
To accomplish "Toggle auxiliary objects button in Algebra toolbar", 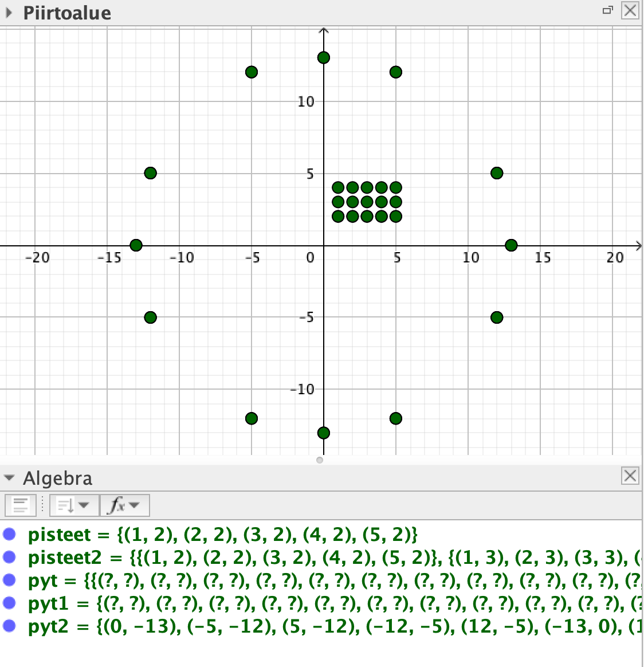I will (21, 505).
